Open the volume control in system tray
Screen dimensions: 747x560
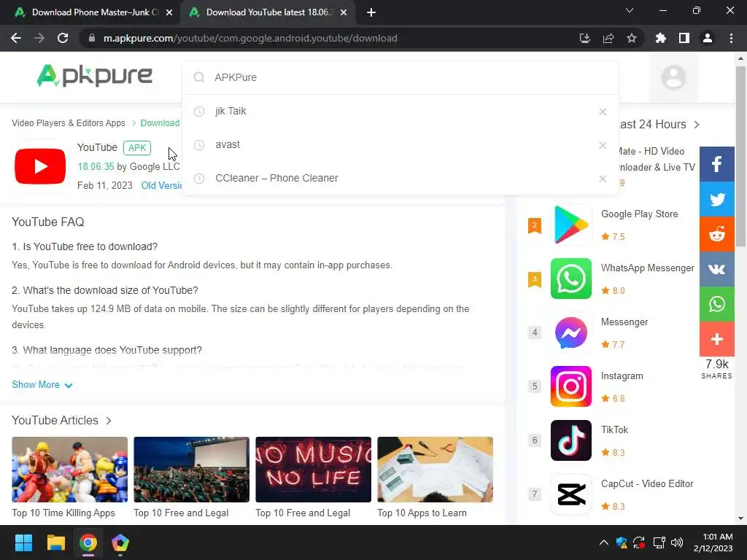point(676,542)
